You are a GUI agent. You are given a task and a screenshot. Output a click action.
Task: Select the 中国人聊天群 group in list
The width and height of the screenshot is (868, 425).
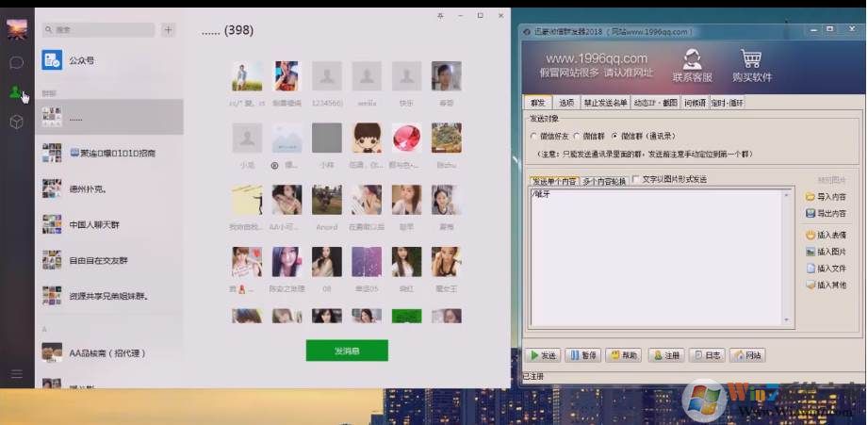click(94, 225)
